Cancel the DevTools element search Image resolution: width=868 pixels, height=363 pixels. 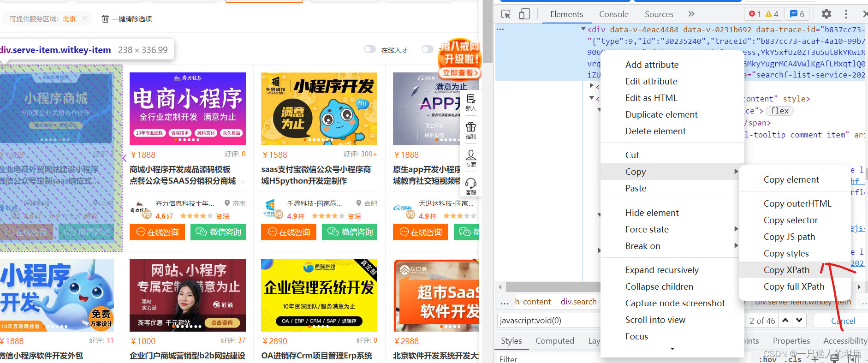842,321
